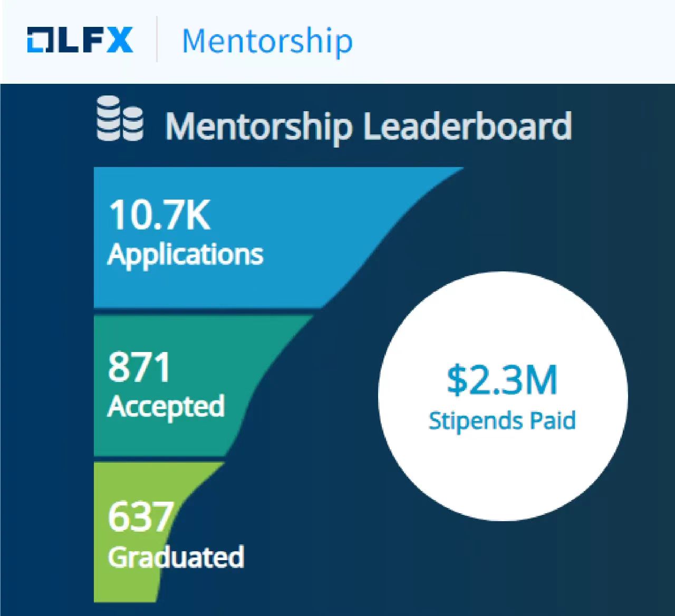The height and width of the screenshot is (616, 675).
Task: Click the $2.3M stipends amount
Action: point(502,380)
